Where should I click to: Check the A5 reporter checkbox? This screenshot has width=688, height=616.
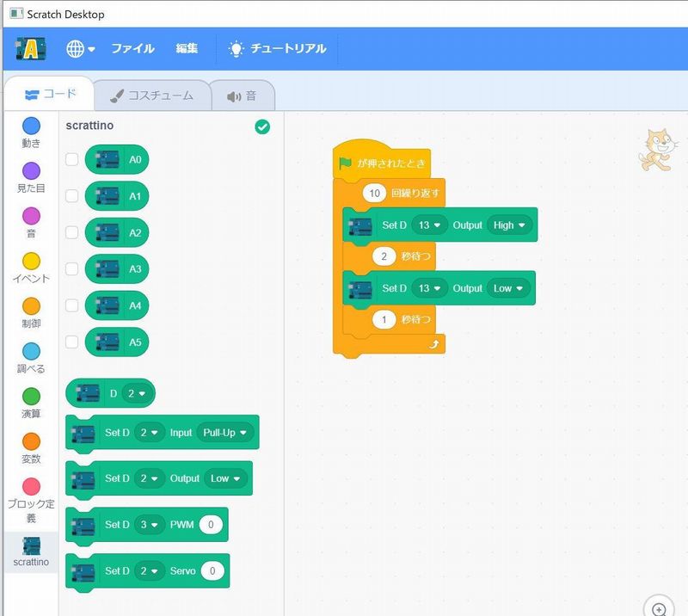click(x=72, y=342)
